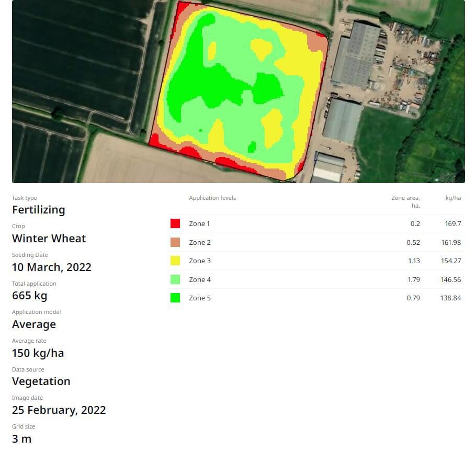Click the image date 25 February, 2022
This screenshot has height=450, width=476.
coord(59,410)
